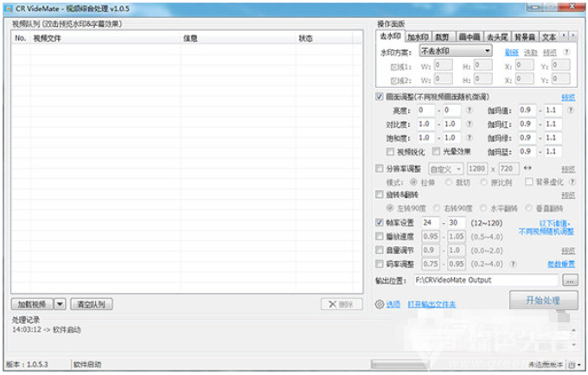Screen dimensions: 588x375
Task: Select the 右转90度 radio button
Action: (x=437, y=208)
